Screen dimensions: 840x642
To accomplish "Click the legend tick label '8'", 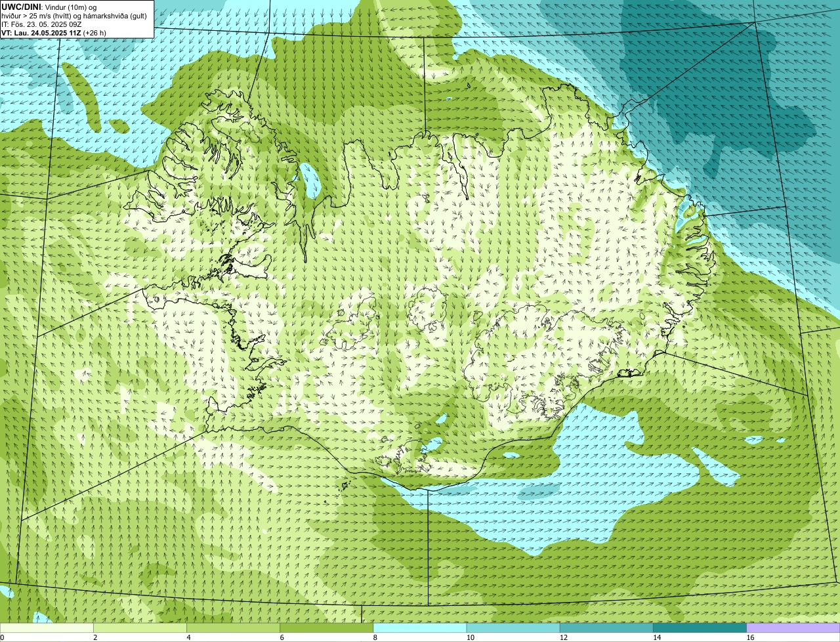I will pos(375,637).
